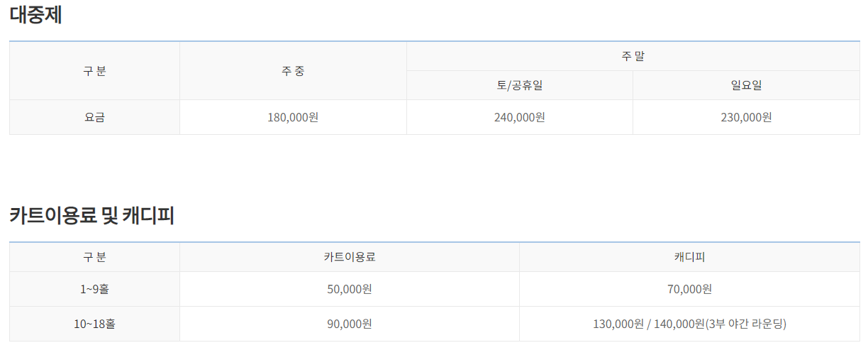Select the 130,000원 / 140,000원 caddie fee
This screenshot has height=355, width=868.
click(x=689, y=324)
